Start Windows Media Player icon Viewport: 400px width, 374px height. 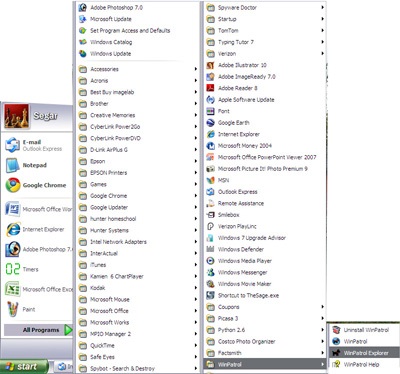coord(210,261)
